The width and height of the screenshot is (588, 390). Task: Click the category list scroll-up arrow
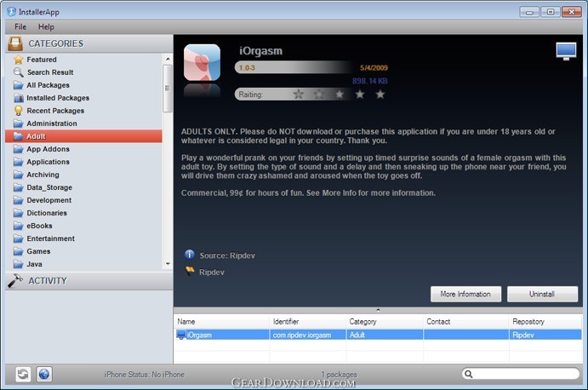pos(168,59)
